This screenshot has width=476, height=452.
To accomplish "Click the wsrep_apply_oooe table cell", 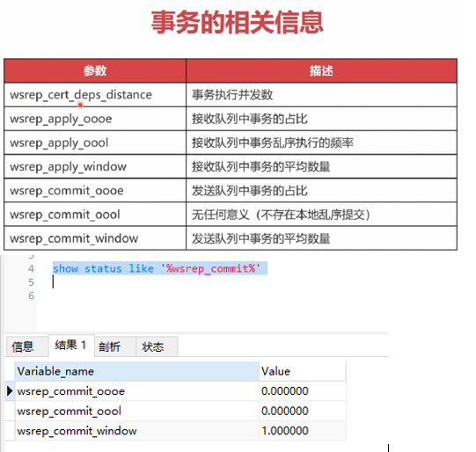I will (95, 119).
